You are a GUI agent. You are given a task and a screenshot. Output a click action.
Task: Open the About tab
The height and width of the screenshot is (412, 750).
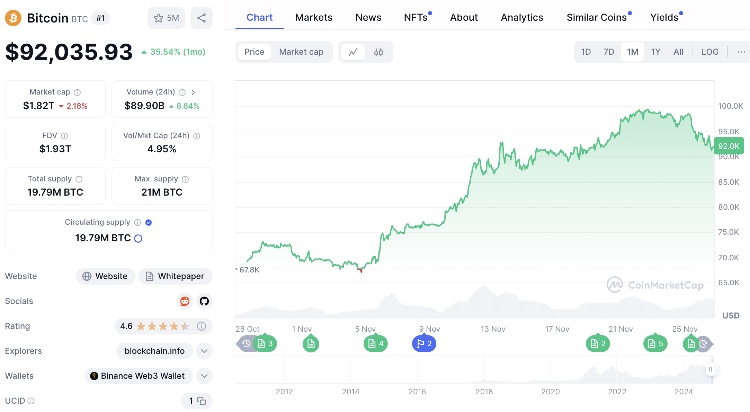(464, 18)
